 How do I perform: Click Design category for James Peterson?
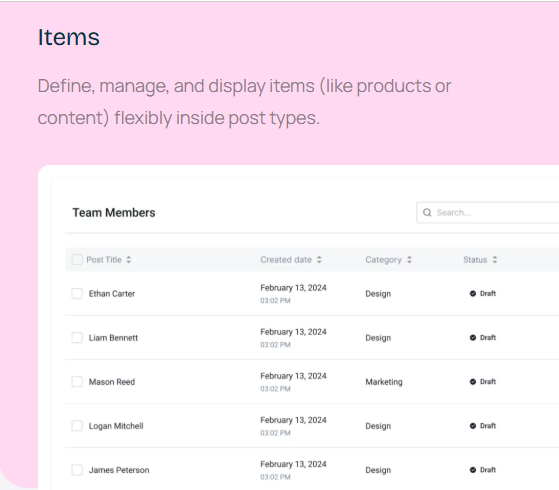point(378,470)
